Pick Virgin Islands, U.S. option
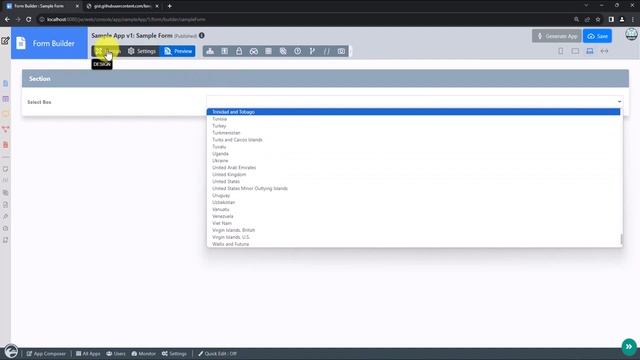Viewport: 640px width, 360px height. pos(413,237)
